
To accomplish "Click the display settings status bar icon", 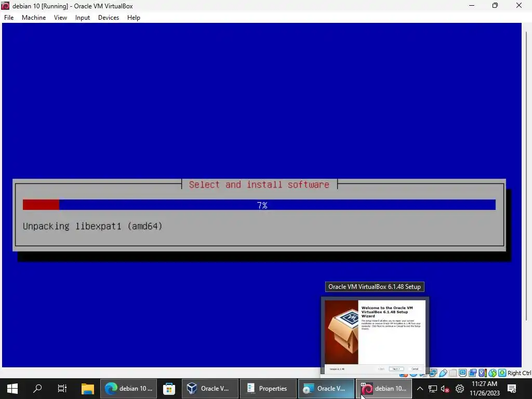I will click(462, 373).
